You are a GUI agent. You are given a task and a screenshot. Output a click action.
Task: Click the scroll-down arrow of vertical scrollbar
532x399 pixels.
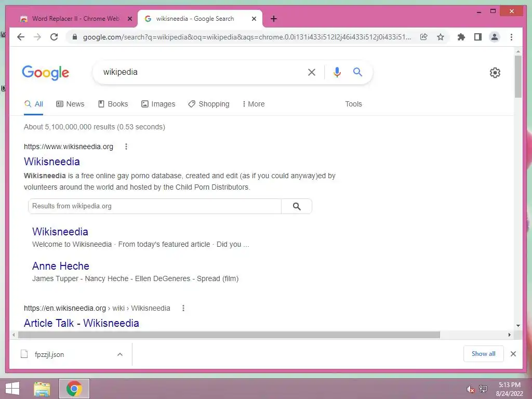pyautogui.click(x=518, y=325)
